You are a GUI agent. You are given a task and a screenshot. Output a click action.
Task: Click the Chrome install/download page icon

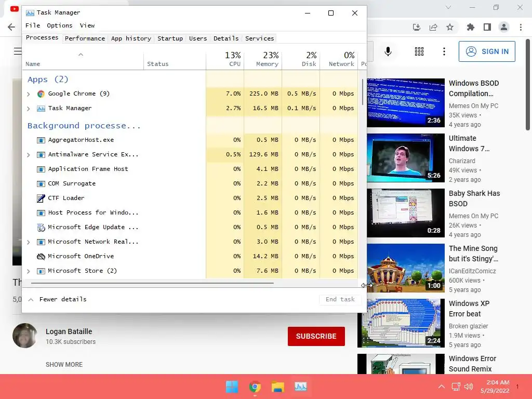coord(417,27)
